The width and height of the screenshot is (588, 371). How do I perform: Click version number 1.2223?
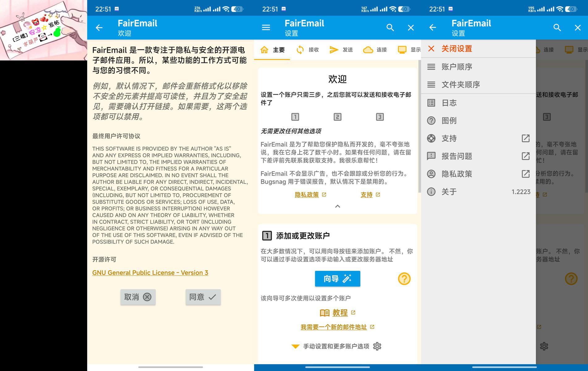tap(521, 192)
